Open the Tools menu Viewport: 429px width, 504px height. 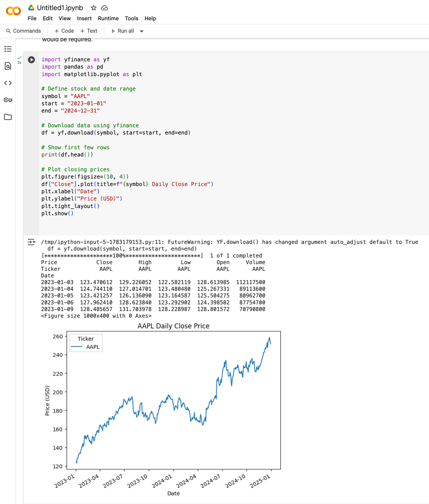click(131, 19)
